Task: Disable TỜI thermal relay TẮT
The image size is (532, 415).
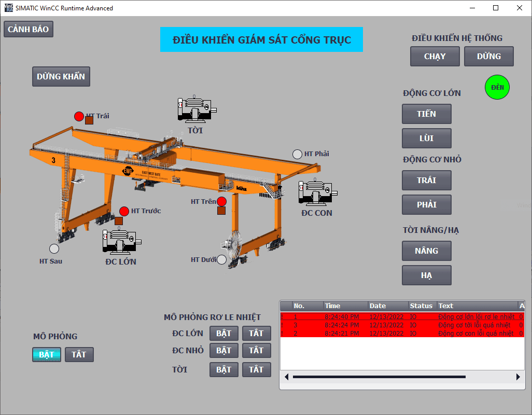Action: [x=257, y=370]
